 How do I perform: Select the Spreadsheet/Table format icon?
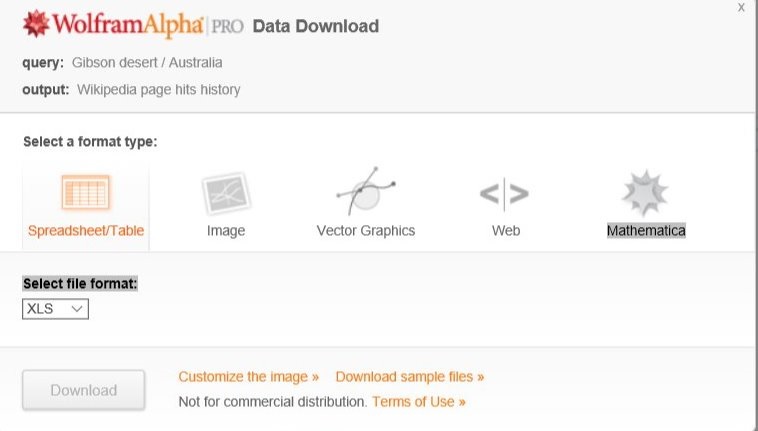[86, 192]
